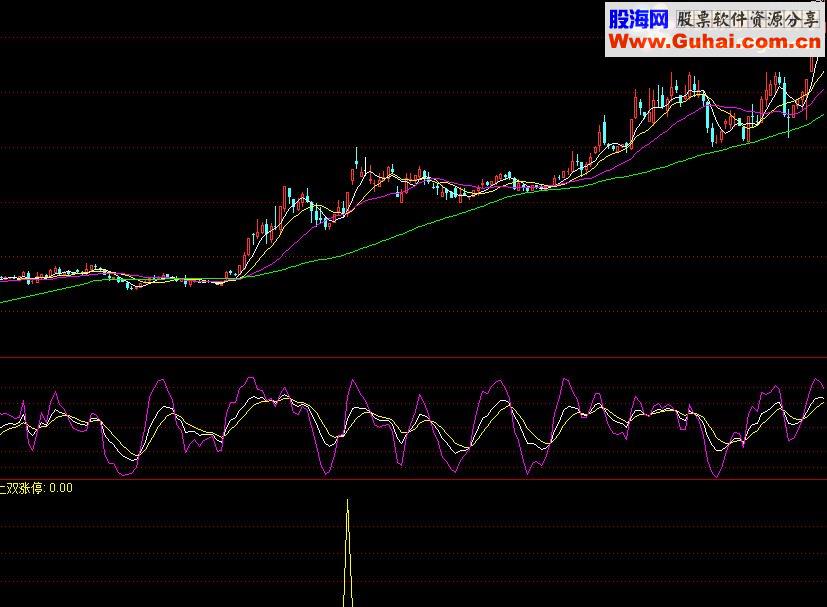
Task: Click the yellow signal spike in bottom panel
Action: pos(348,553)
